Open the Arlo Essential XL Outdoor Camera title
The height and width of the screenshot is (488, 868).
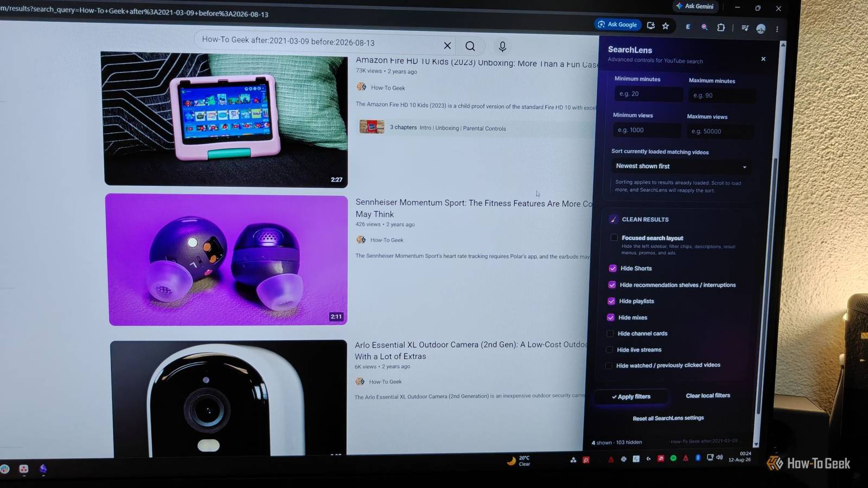(x=471, y=350)
